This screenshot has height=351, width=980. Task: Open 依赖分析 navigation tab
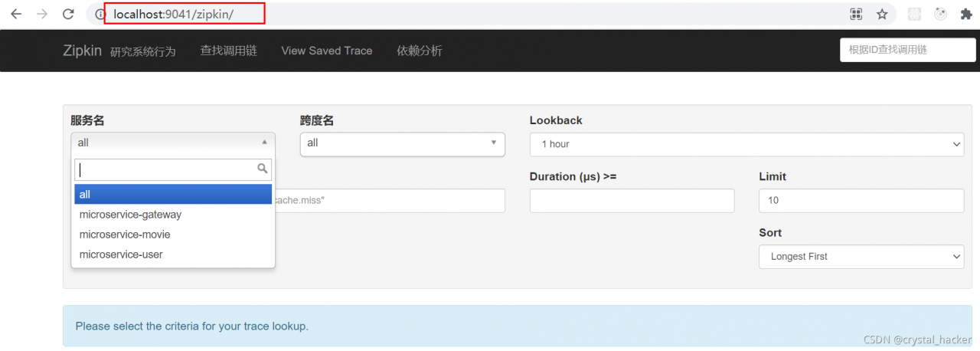click(x=420, y=51)
